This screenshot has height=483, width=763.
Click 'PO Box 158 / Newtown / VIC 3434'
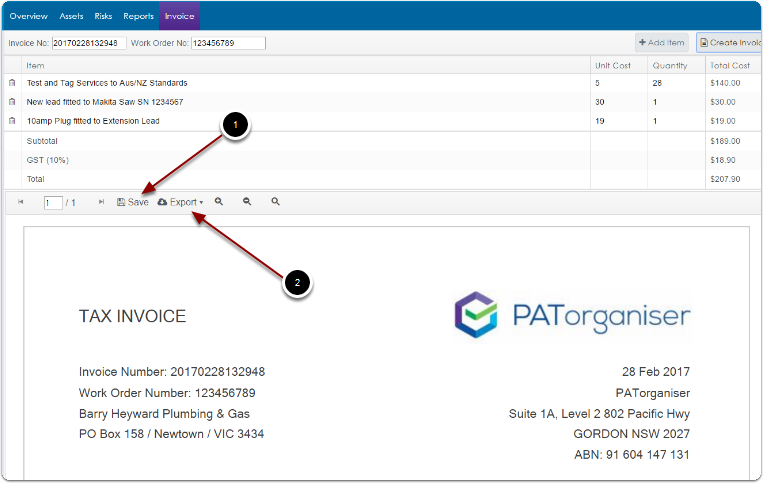pos(171,434)
